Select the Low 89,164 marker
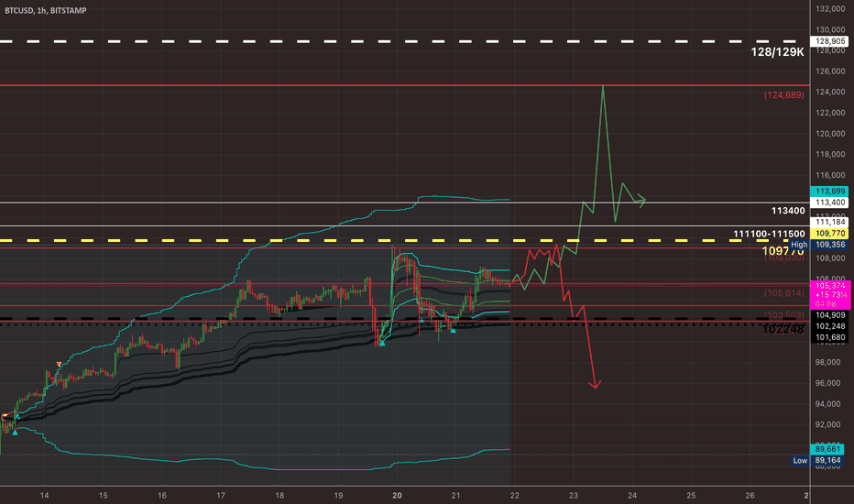The image size is (854, 504). pyautogui.click(x=820, y=460)
